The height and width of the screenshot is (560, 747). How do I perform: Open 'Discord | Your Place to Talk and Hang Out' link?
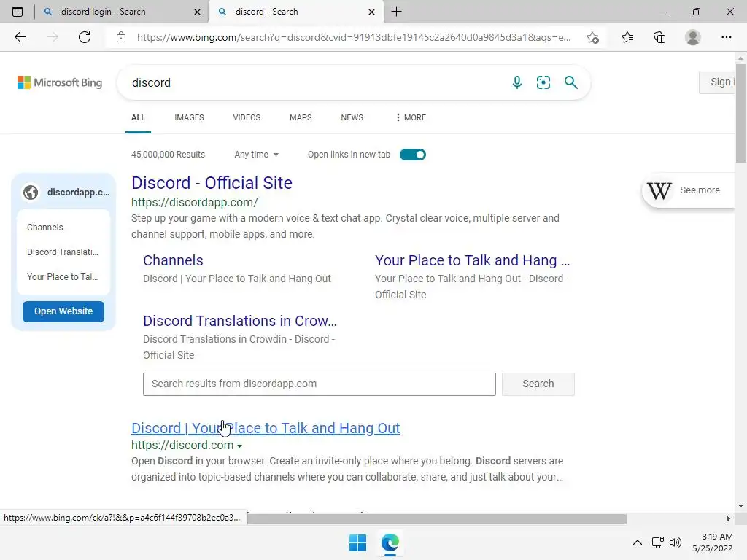pyautogui.click(x=266, y=428)
